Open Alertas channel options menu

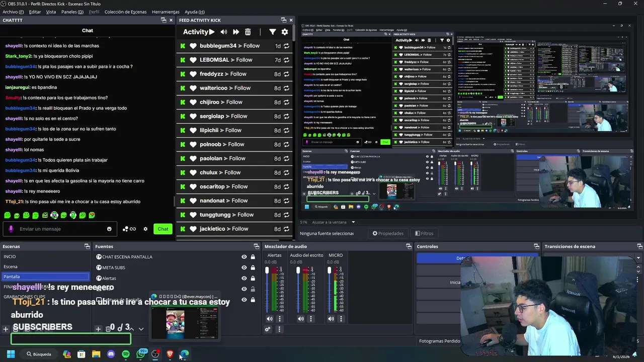[x=280, y=319]
